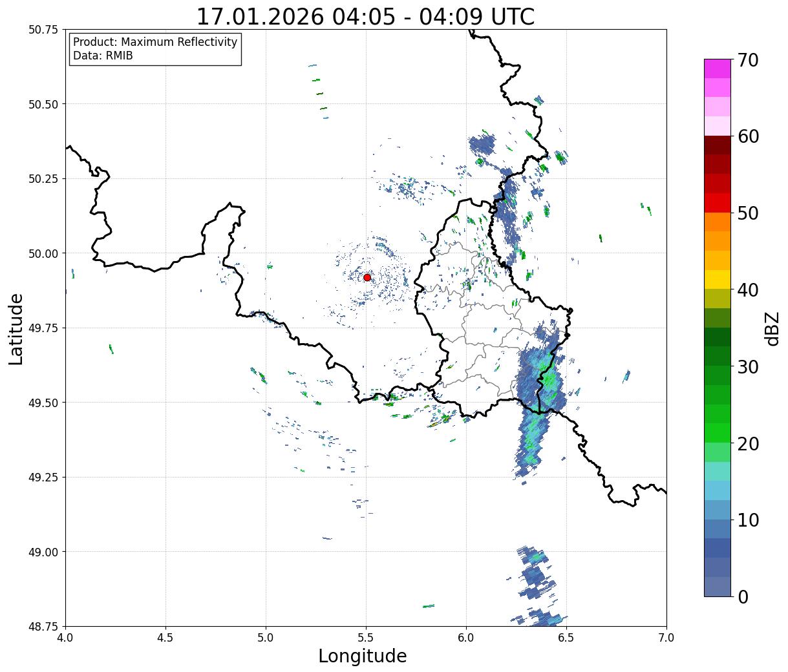Pick the yellow swatch just above 40 dBZ
788x672 pixels.
(x=718, y=279)
